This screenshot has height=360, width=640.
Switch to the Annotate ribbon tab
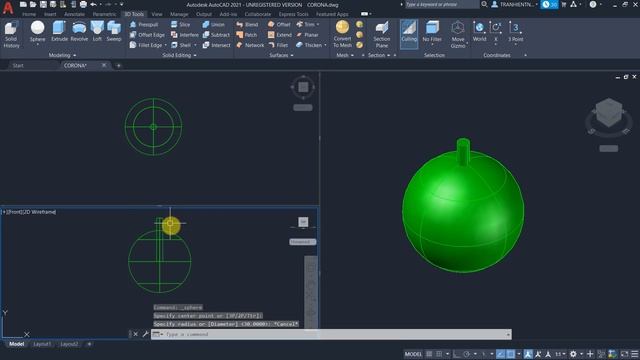pyautogui.click(x=74, y=14)
